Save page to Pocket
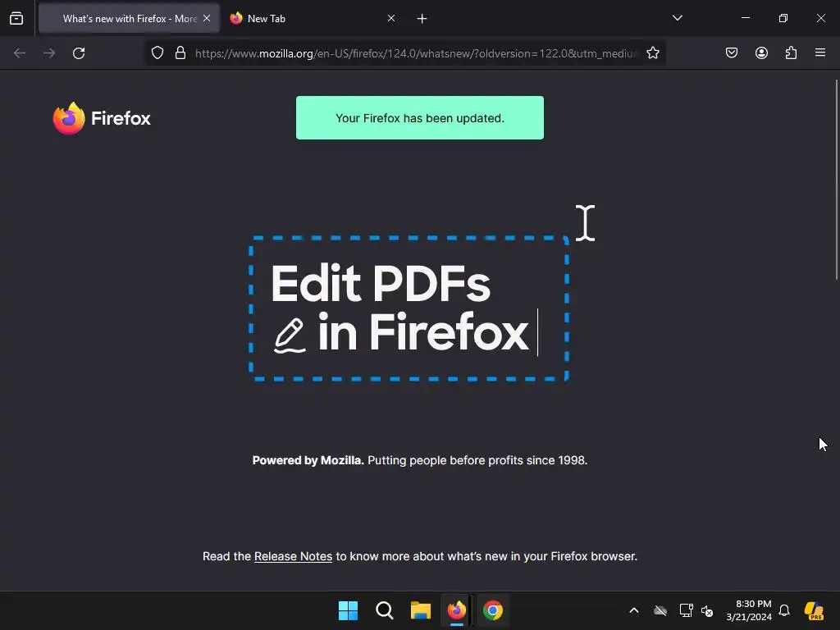Viewport: 840px width, 630px height. 732,53
